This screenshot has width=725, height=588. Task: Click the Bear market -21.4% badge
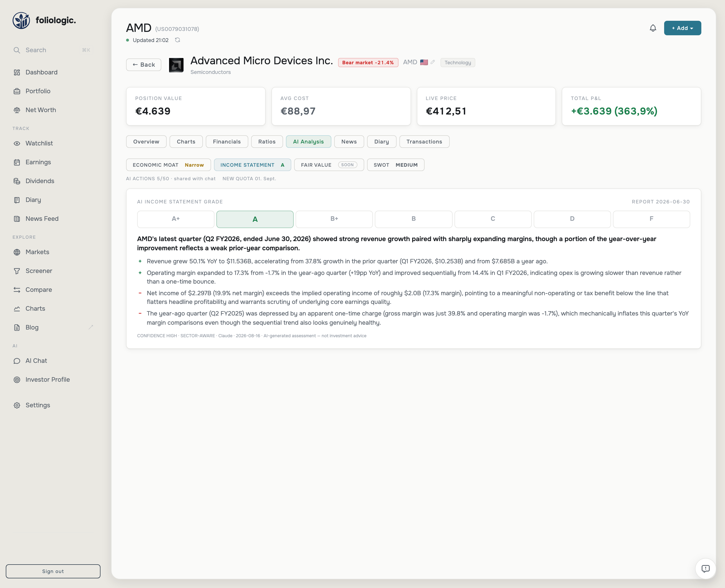point(368,63)
